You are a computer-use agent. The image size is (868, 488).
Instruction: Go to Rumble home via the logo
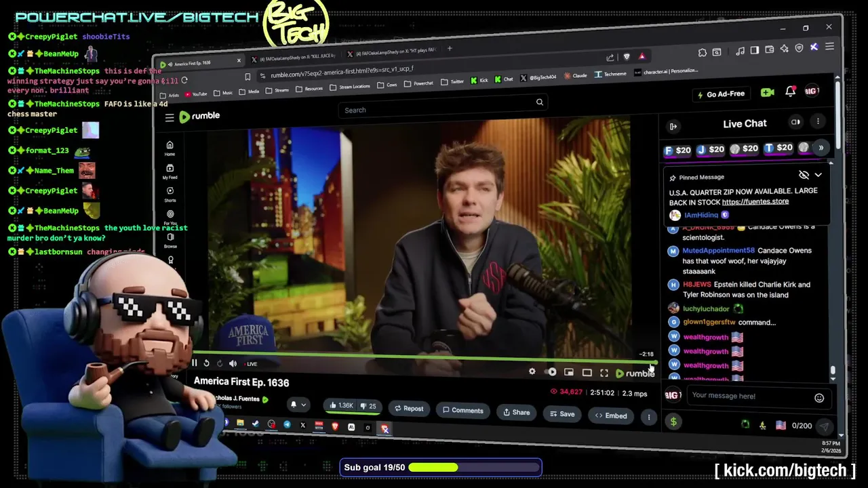point(199,117)
